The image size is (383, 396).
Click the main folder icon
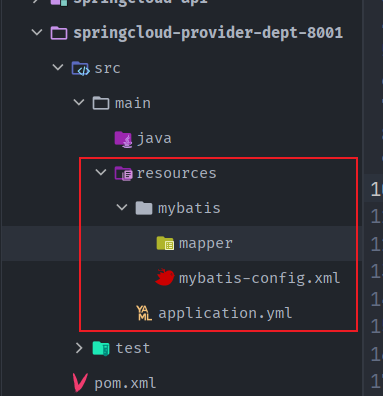click(x=101, y=103)
